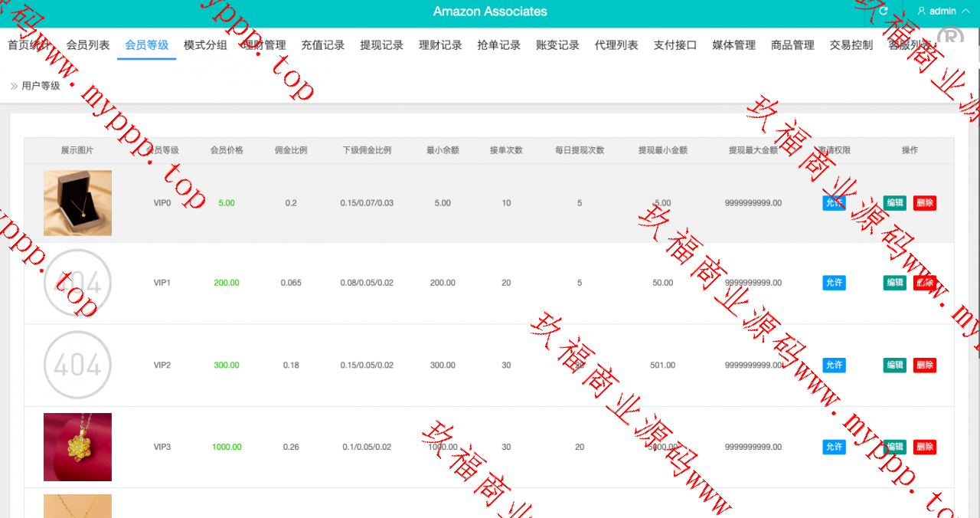Toggle the 允许 invite permission for VIP2
980x518 pixels.
point(834,366)
